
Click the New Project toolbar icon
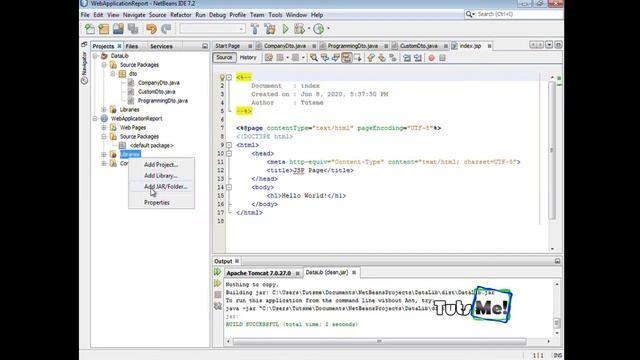pyautogui.click(x=104, y=29)
